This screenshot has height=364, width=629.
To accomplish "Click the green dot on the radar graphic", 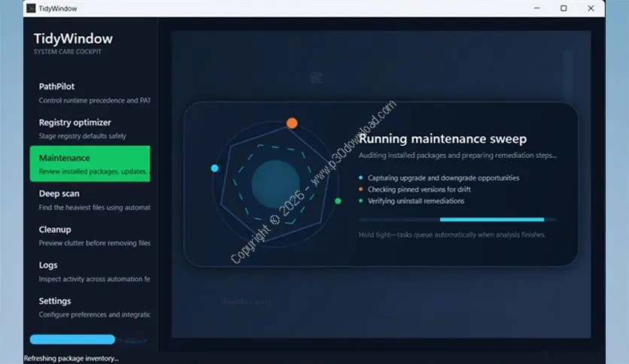I will tap(338, 201).
